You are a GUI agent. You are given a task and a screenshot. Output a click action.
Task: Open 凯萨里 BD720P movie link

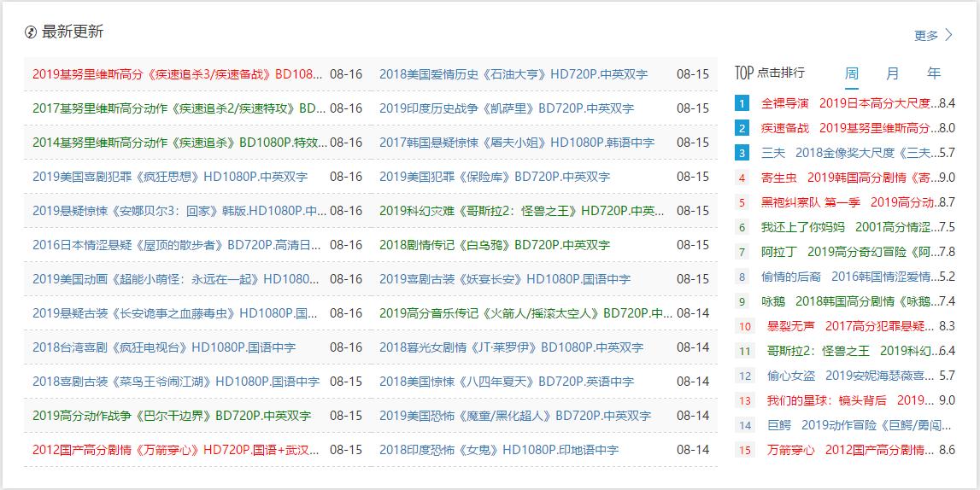(507, 108)
